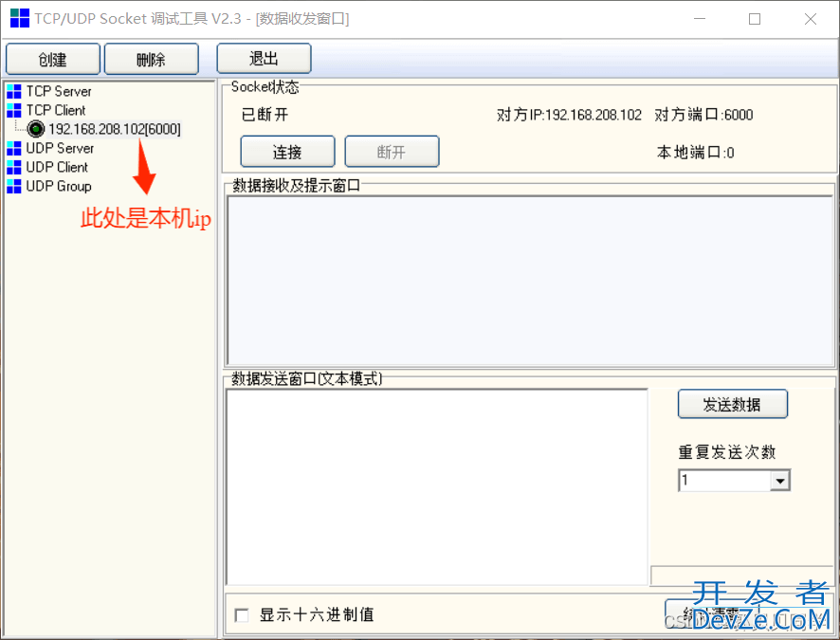The image size is (840, 640).
Task: Select the TCP Client tree label
Action: pos(56,110)
